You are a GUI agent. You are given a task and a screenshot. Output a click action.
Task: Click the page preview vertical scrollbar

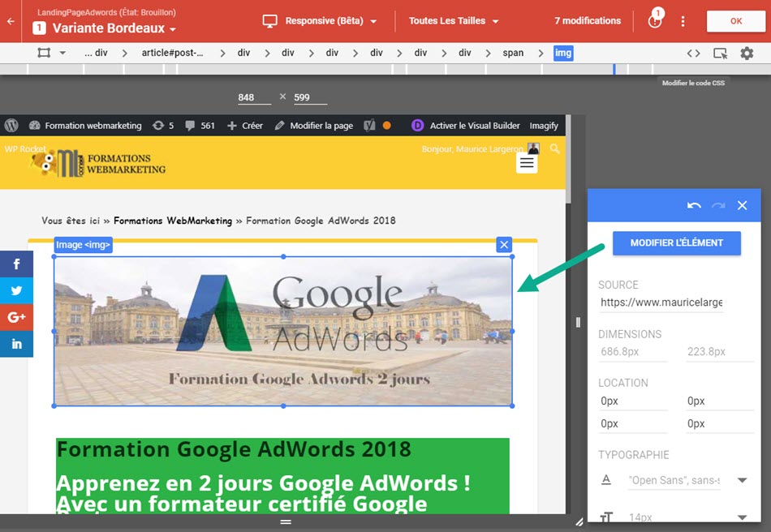[x=568, y=160]
